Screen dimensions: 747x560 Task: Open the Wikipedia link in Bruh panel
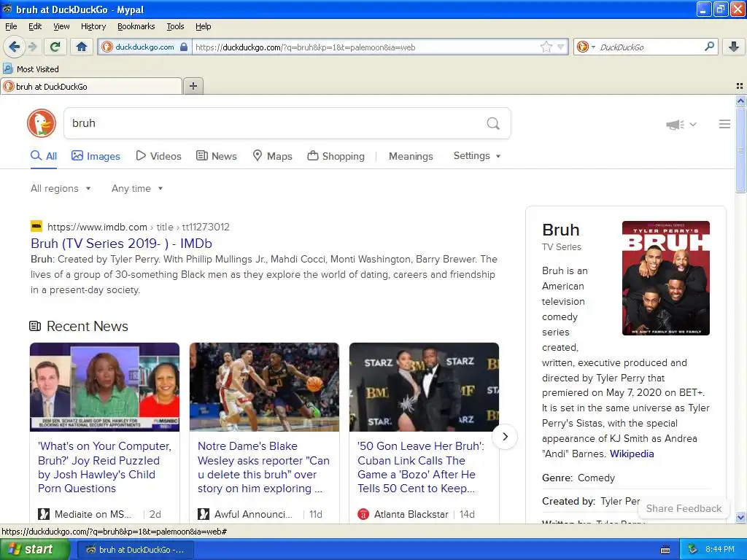click(x=632, y=454)
